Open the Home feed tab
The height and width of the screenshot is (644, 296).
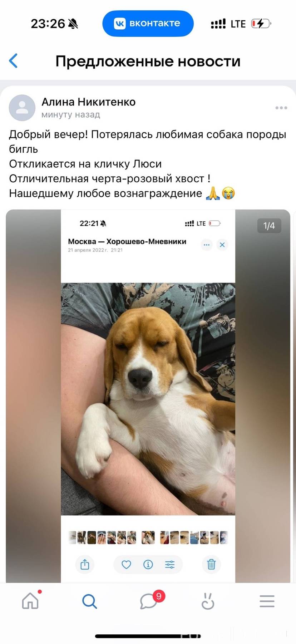[30, 601]
